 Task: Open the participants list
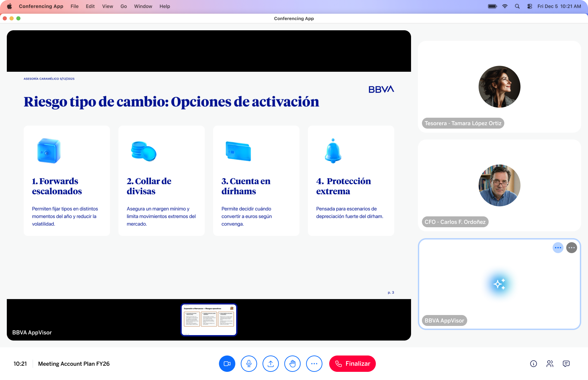[550, 364]
